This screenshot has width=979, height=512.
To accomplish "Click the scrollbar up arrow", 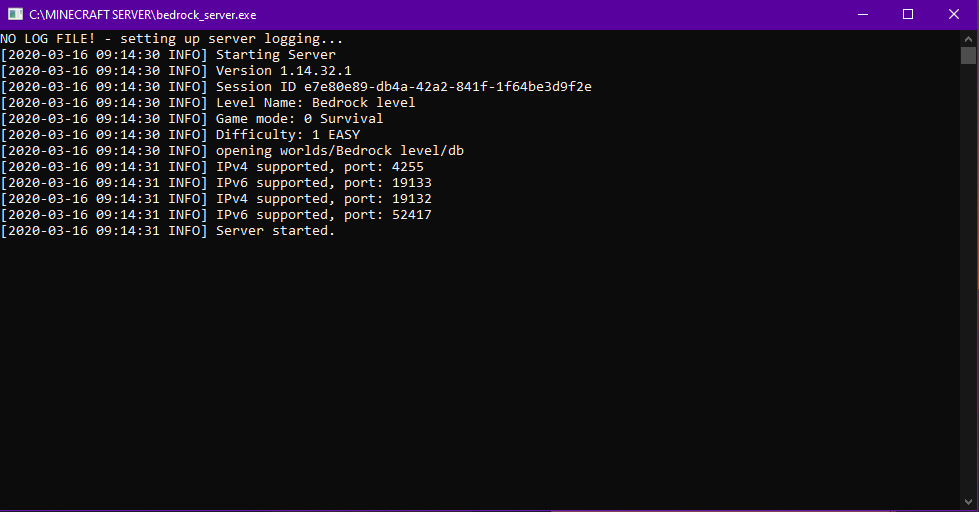I will click(x=968, y=37).
